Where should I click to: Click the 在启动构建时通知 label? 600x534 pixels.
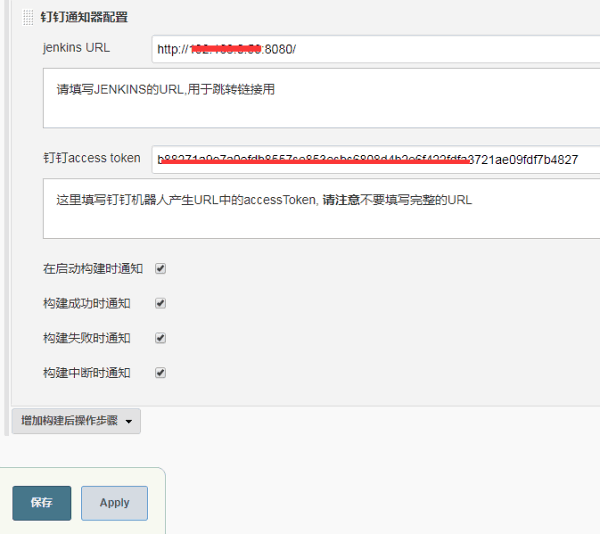point(93,269)
